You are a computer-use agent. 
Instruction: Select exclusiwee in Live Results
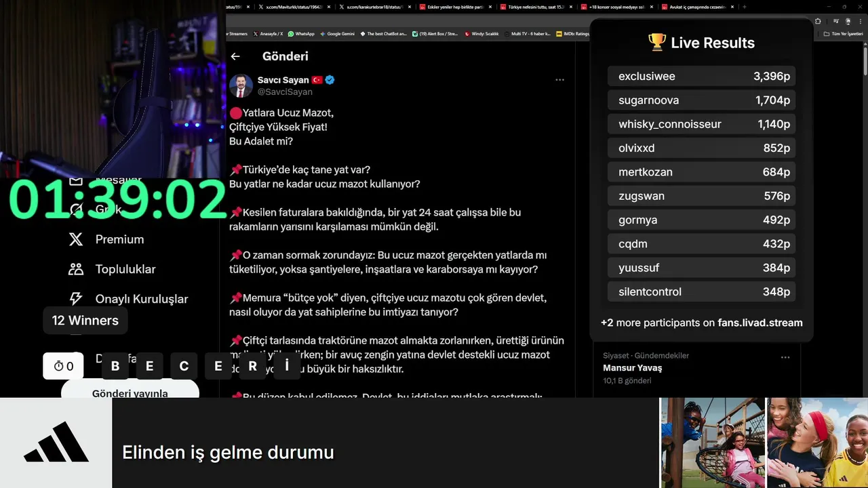[x=701, y=77]
